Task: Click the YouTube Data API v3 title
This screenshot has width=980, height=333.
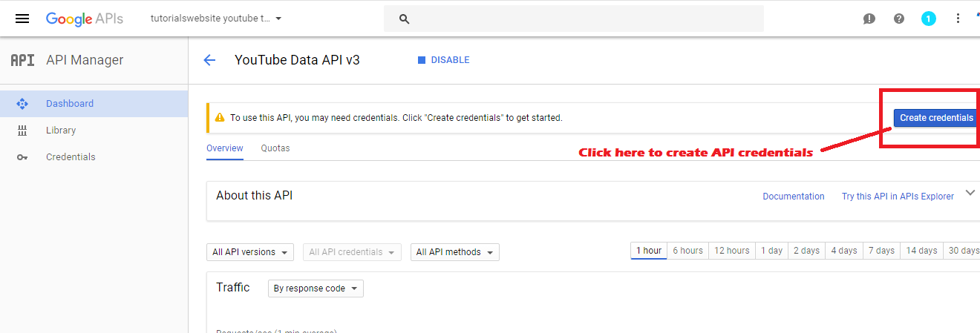Action: (x=297, y=60)
